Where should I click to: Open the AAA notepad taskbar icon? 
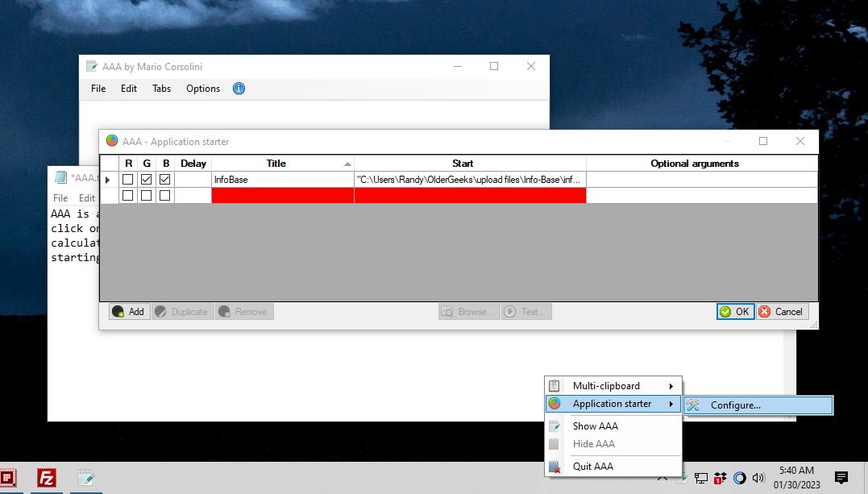click(x=85, y=478)
